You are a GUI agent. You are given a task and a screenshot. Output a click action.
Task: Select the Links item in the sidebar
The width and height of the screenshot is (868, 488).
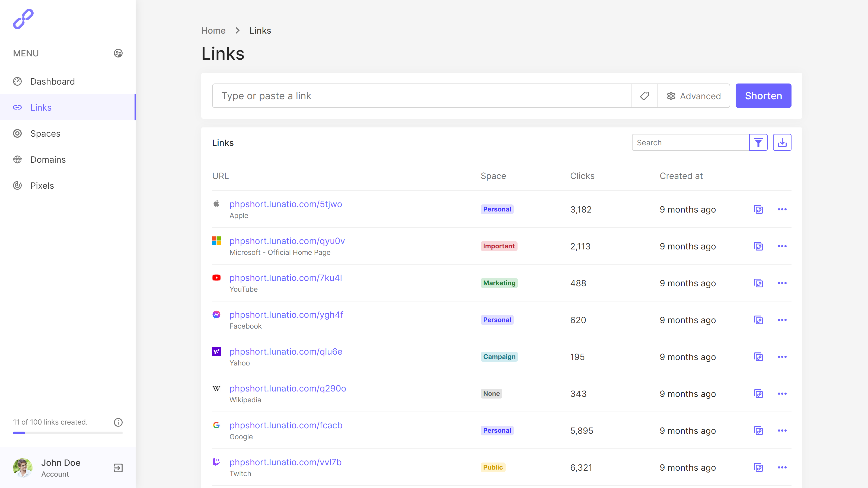click(41, 107)
